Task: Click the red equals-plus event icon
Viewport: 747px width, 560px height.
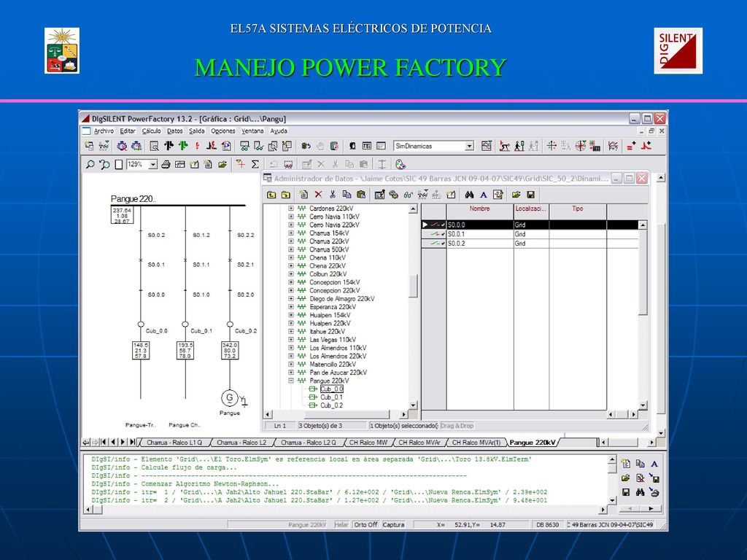Action: 631,146
